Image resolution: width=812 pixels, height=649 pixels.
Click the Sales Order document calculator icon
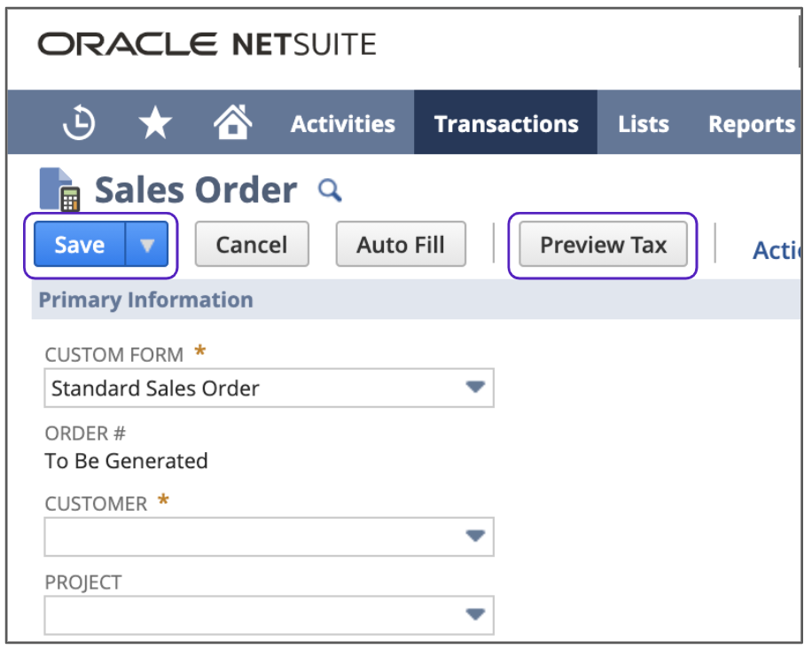(60, 191)
